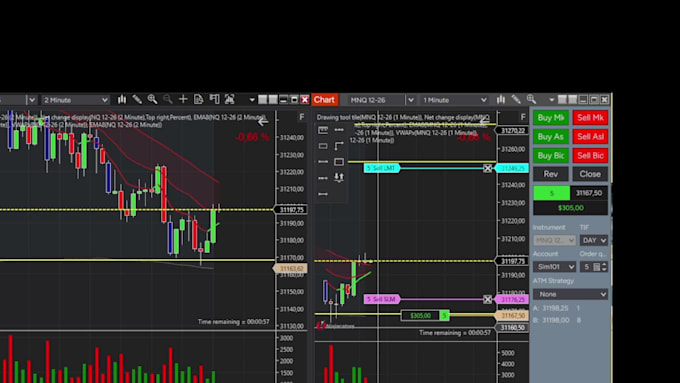Click the cyan 31249.25 price tag on the axis
680x383 pixels.
pos(512,168)
